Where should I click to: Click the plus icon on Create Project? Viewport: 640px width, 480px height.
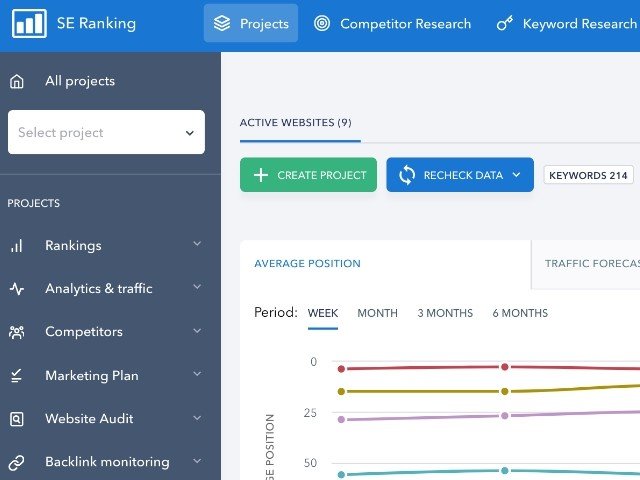261,175
